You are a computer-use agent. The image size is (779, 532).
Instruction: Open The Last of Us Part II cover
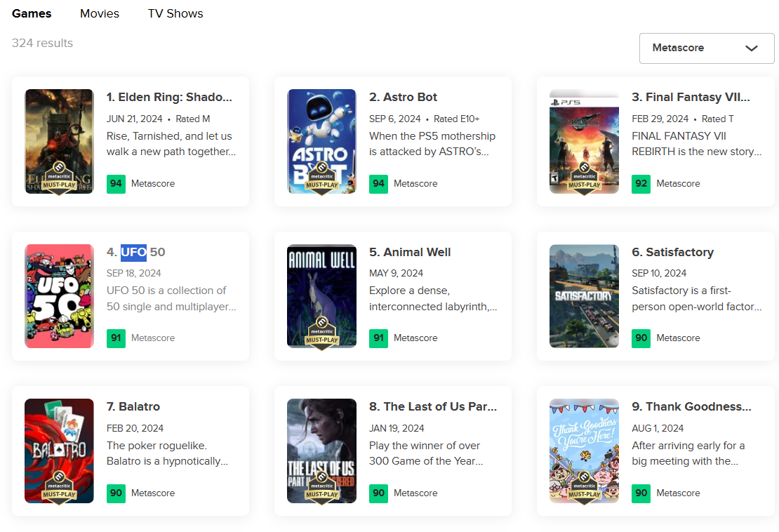pos(321,451)
